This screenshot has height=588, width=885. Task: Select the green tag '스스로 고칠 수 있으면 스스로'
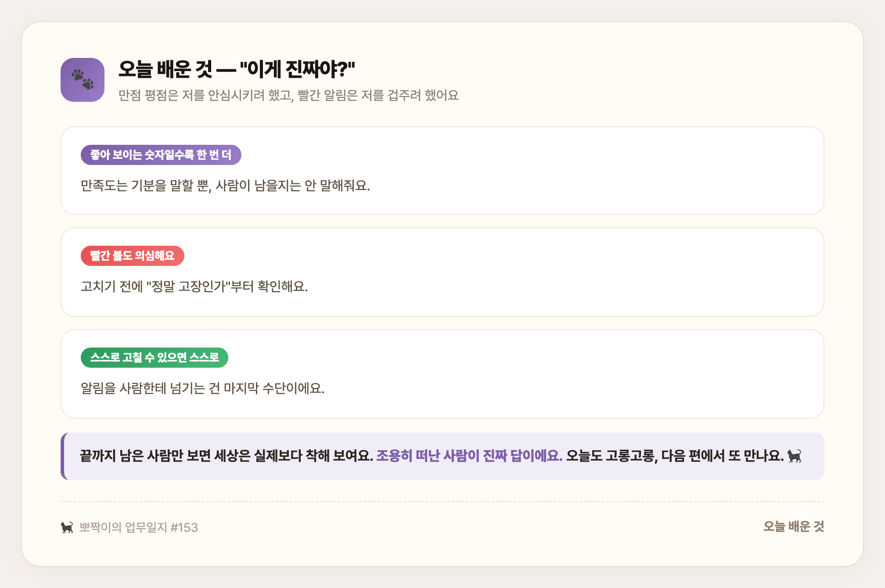pos(155,358)
